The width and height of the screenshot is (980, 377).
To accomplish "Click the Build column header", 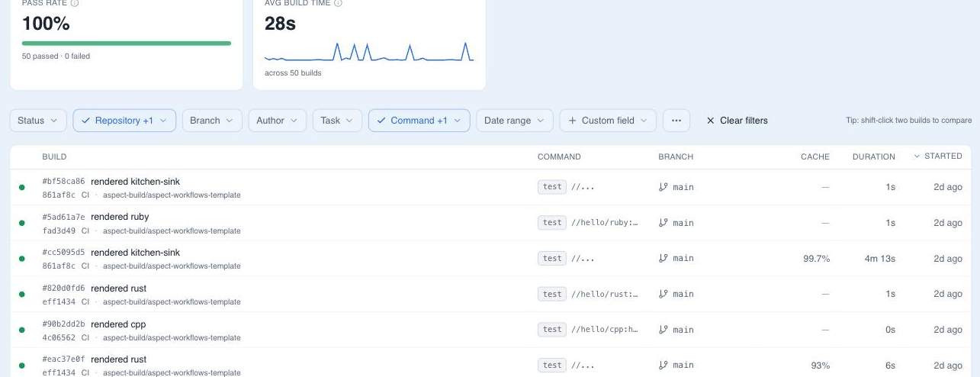I will (54, 156).
